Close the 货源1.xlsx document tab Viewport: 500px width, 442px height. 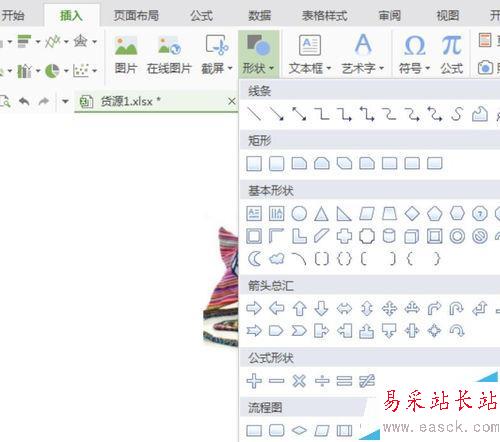(x=232, y=101)
